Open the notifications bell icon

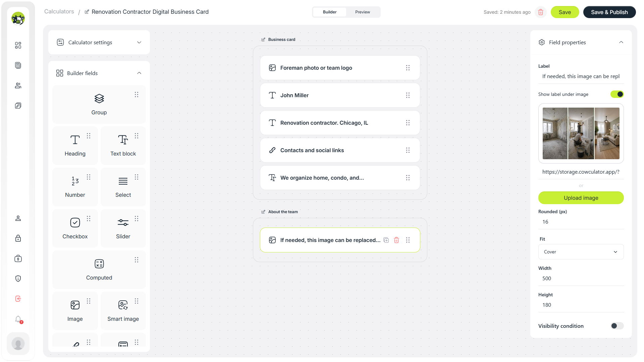click(x=18, y=319)
